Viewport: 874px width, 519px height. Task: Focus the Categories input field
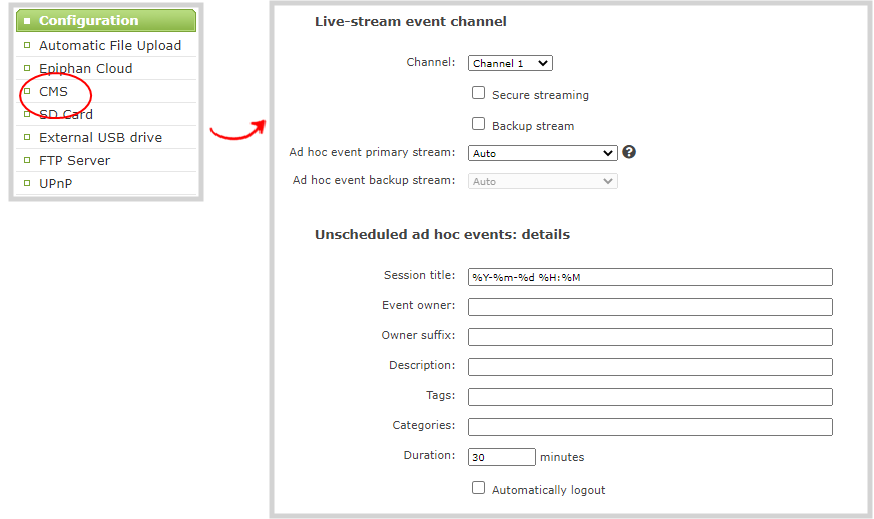pyautogui.click(x=650, y=427)
